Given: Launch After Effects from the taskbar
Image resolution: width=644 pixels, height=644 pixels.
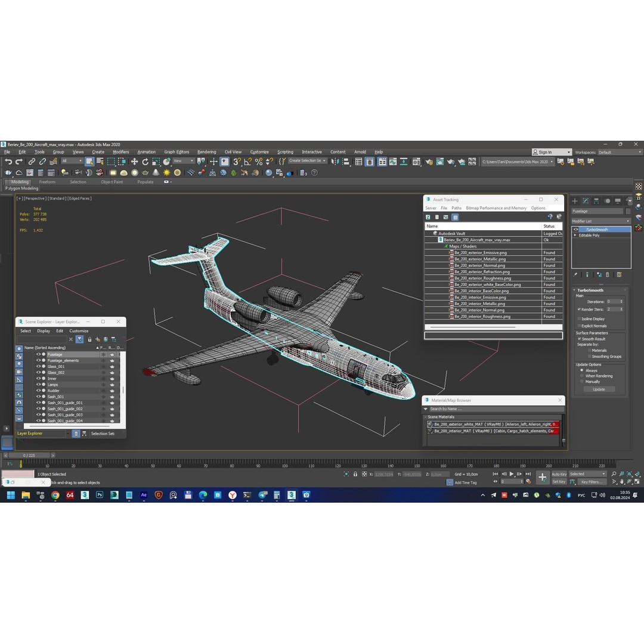Looking at the screenshot, I should [x=144, y=495].
